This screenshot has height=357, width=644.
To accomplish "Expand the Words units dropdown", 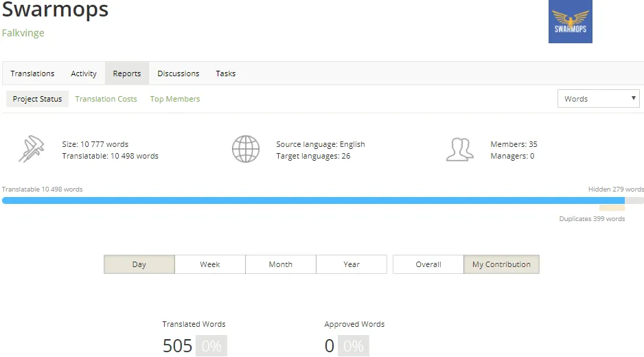I will click(x=599, y=99).
